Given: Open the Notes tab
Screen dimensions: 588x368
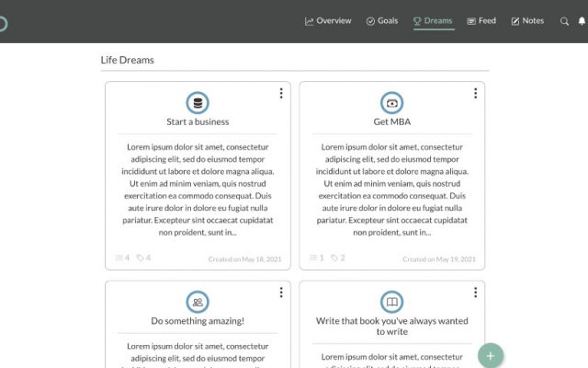Looking at the screenshot, I should (x=527, y=21).
